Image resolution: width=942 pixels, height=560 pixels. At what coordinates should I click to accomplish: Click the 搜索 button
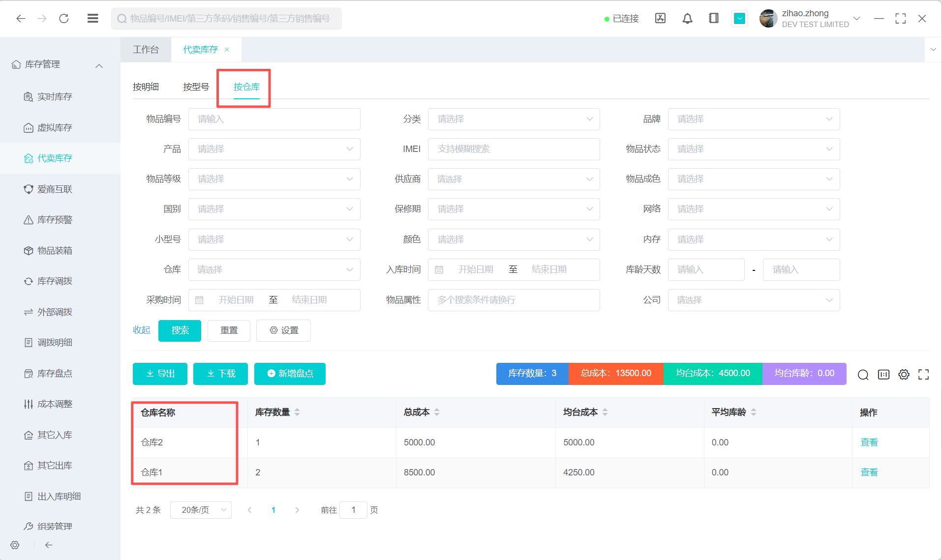(180, 330)
